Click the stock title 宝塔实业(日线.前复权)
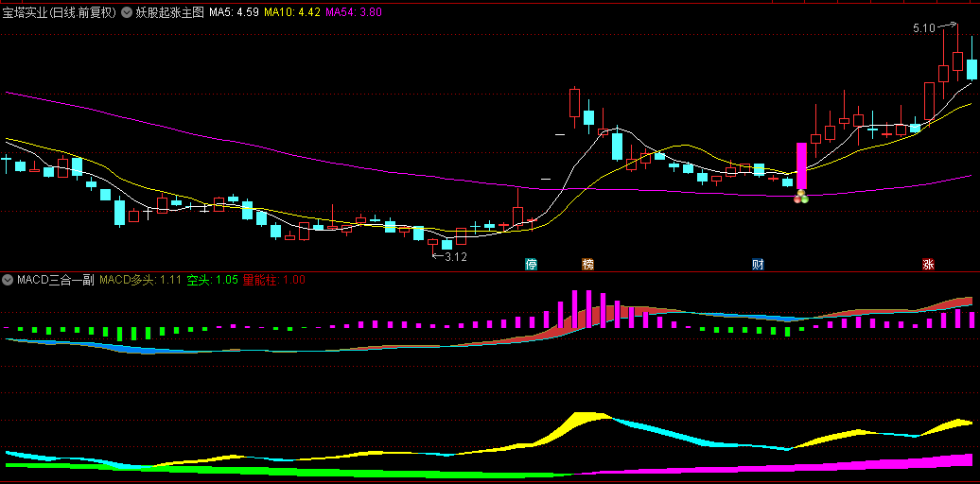The height and width of the screenshot is (484, 980). pyautogui.click(x=60, y=12)
